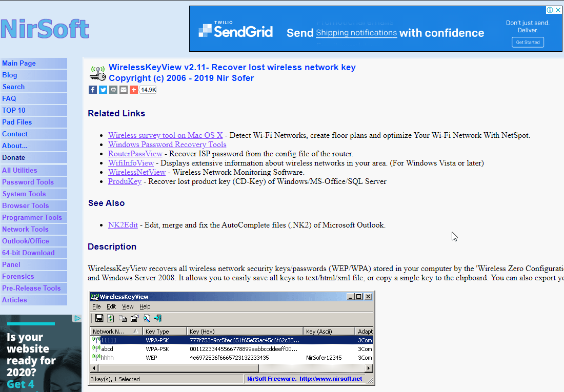Open Articles in the sidebar
This screenshot has height=392, width=564.
point(34,300)
